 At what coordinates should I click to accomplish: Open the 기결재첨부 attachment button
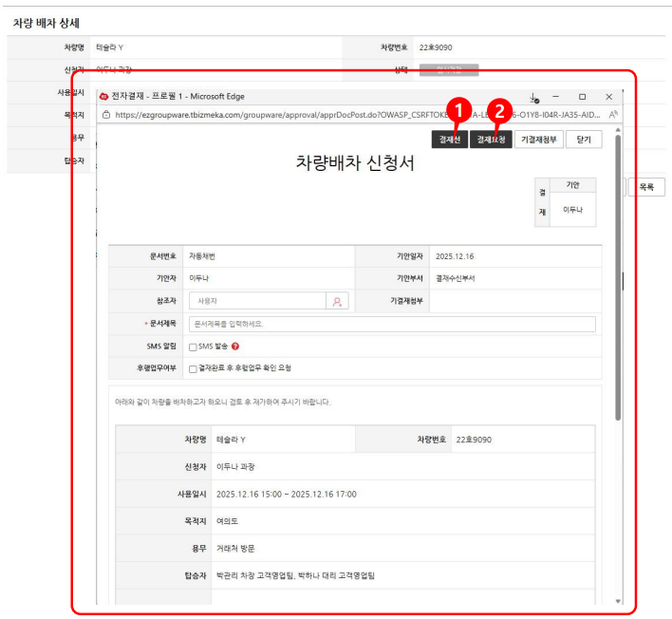coord(539,140)
